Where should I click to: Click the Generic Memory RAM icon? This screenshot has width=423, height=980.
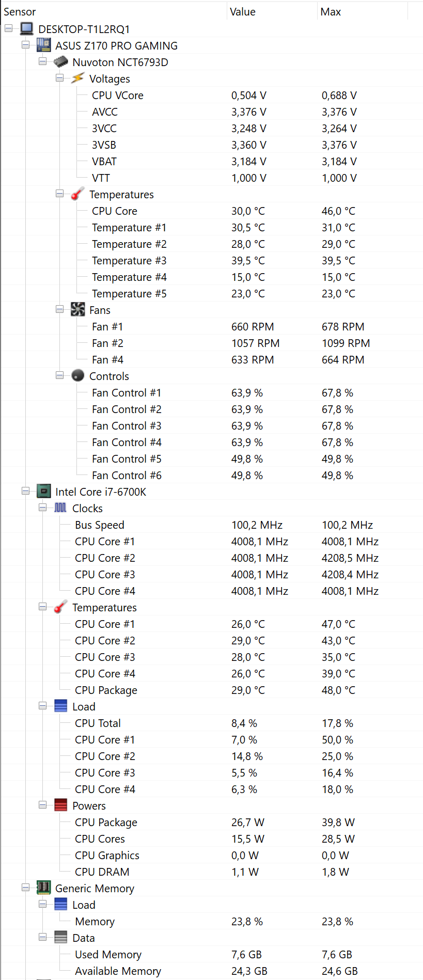pyautogui.click(x=44, y=888)
